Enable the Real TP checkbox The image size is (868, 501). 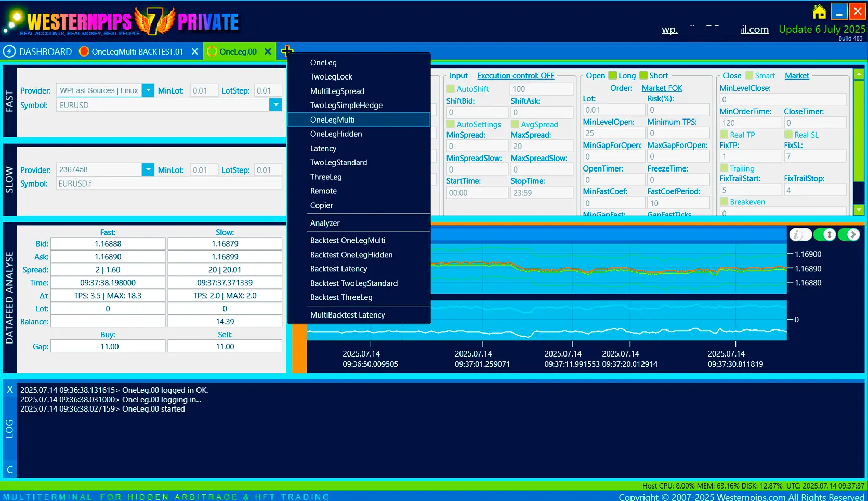click(724, 135)
